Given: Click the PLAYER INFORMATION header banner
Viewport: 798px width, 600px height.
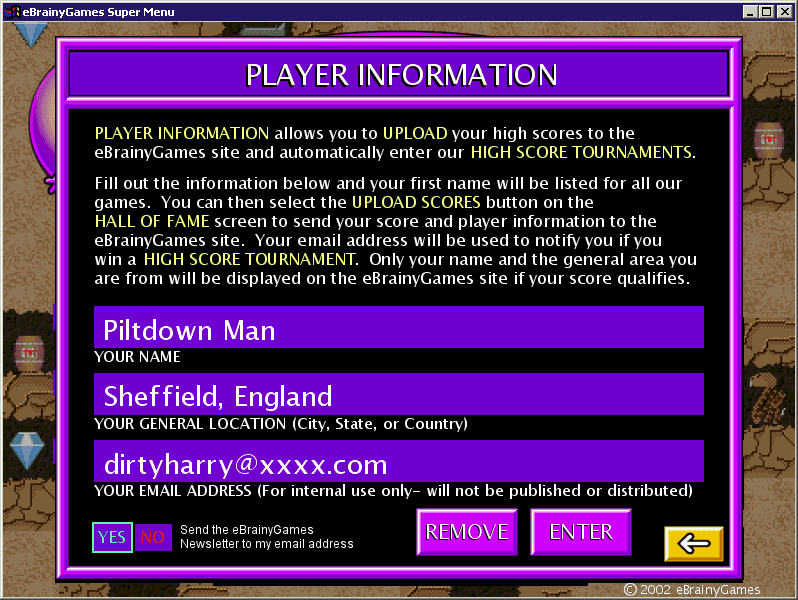Looking at the screenshot, I should tap(399, 74).
